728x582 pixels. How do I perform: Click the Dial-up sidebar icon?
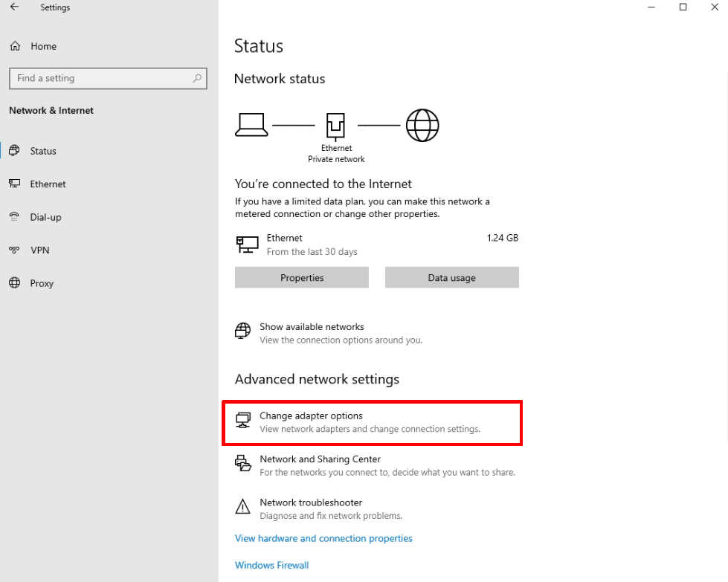coord(14,217)
